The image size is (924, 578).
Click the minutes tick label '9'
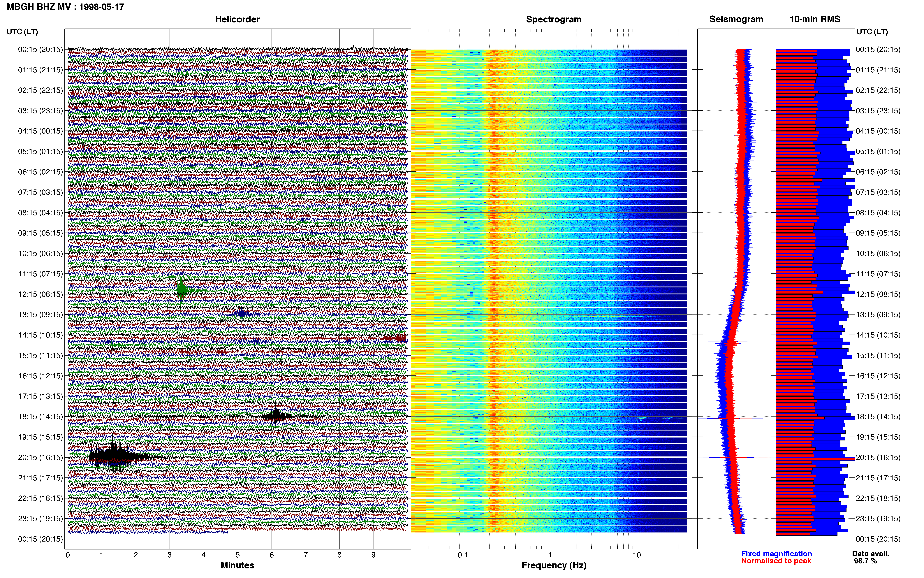click(373, 555)
